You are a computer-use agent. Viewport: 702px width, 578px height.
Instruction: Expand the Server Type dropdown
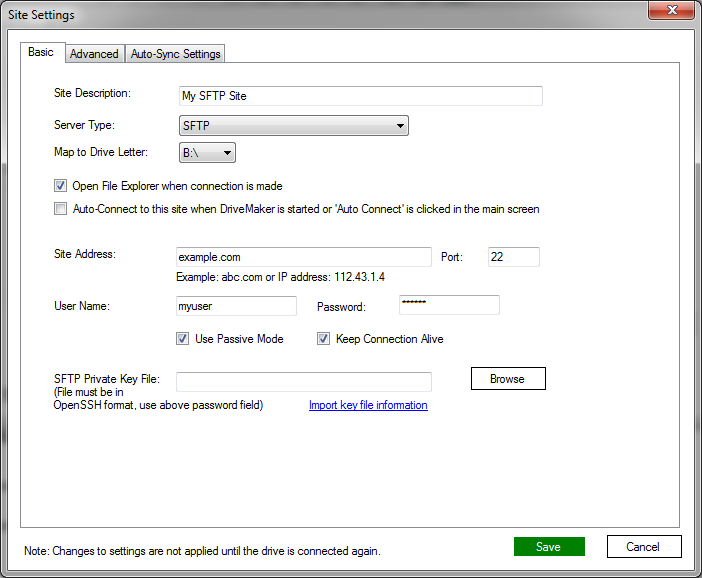(x=292, y=126)
